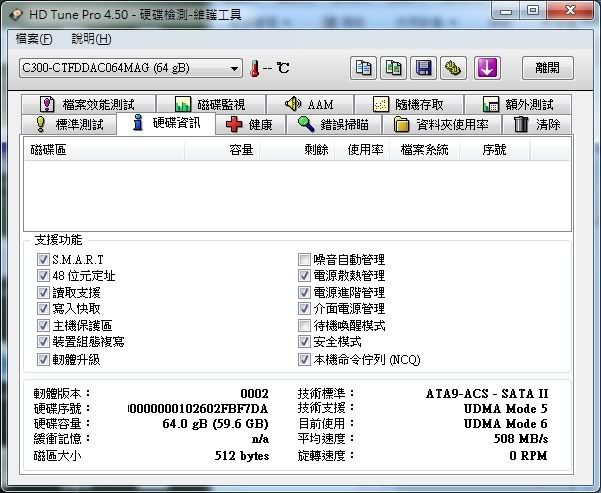This screenshot has width=601, height=493.
Task: Click the 磁碟區 column header
Action: pos(104,150)
